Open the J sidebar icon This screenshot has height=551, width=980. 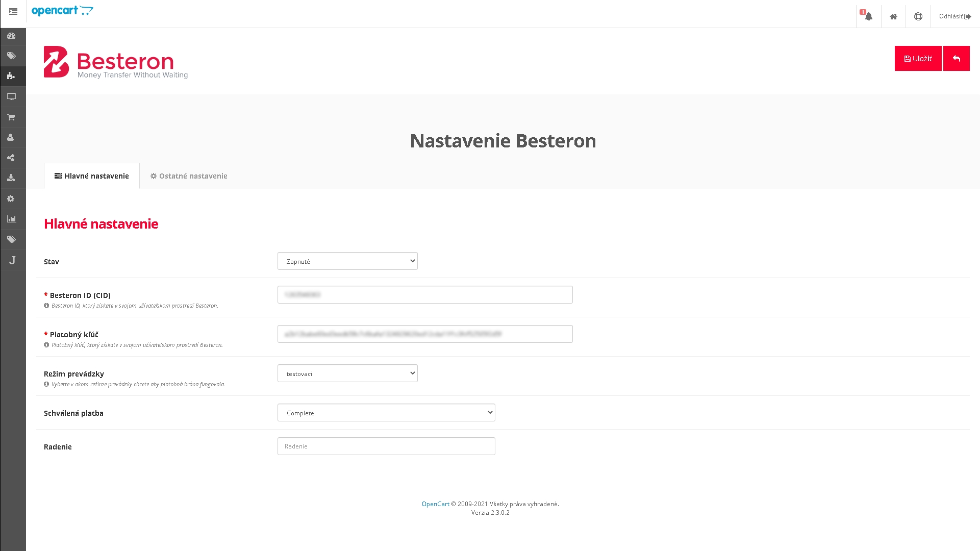tap(12, 260)
